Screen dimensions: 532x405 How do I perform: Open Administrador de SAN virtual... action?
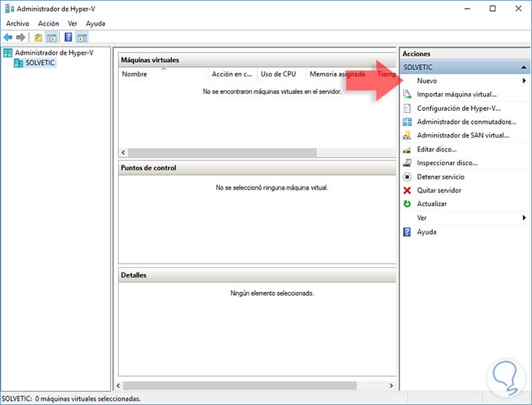[x=463, y=135]
